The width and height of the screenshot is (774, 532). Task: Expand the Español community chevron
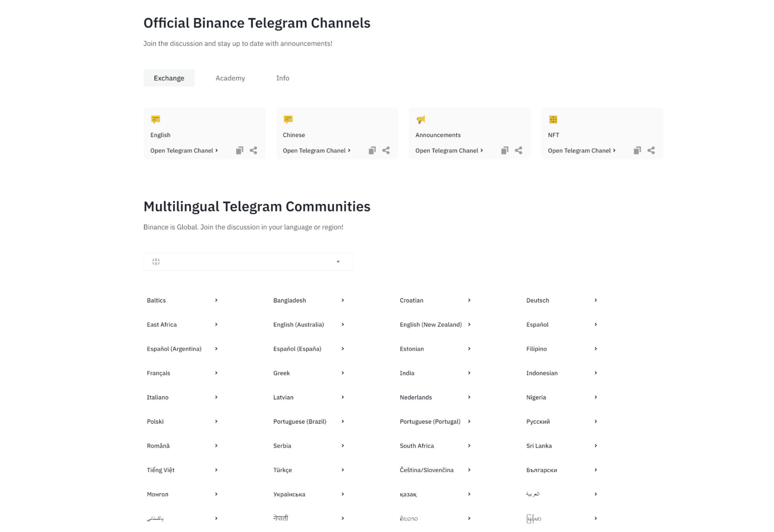click(596, 324)
